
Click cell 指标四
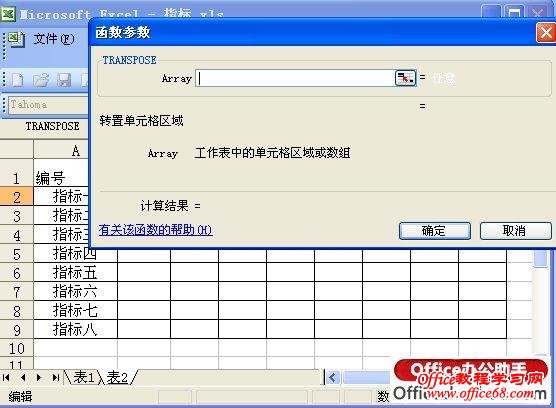point(75,253)
